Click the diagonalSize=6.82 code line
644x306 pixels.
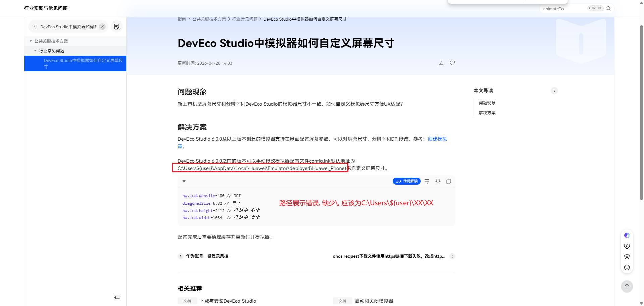[211, 203]
